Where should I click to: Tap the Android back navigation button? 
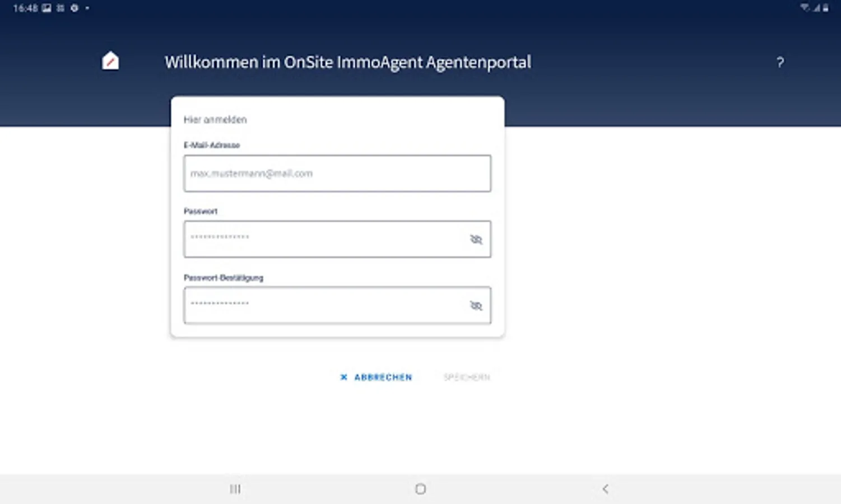coord(605,489)
